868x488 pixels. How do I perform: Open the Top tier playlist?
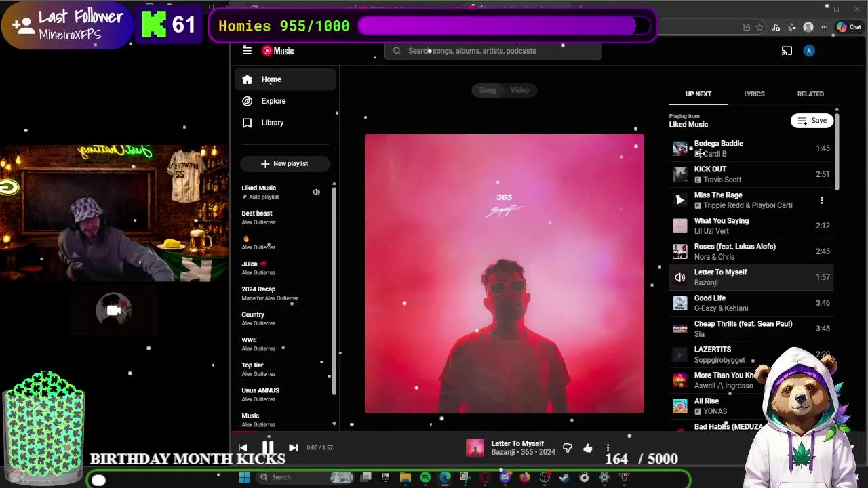(x=284, y=369)
